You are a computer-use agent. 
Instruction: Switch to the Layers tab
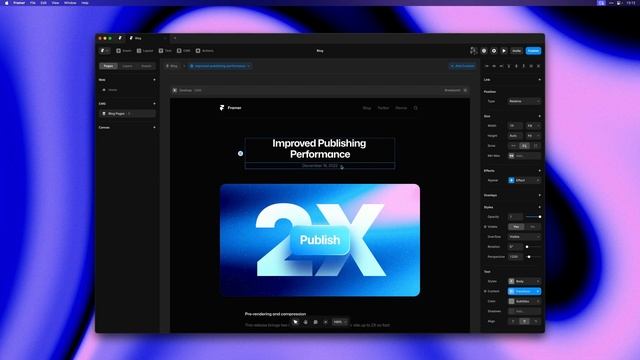pos(127,66)
